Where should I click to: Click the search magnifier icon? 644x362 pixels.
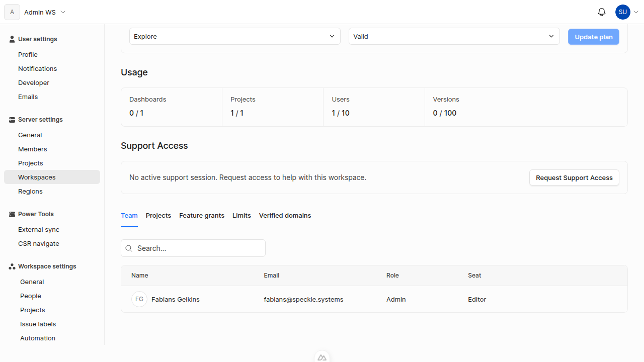[x=129, y=248]
